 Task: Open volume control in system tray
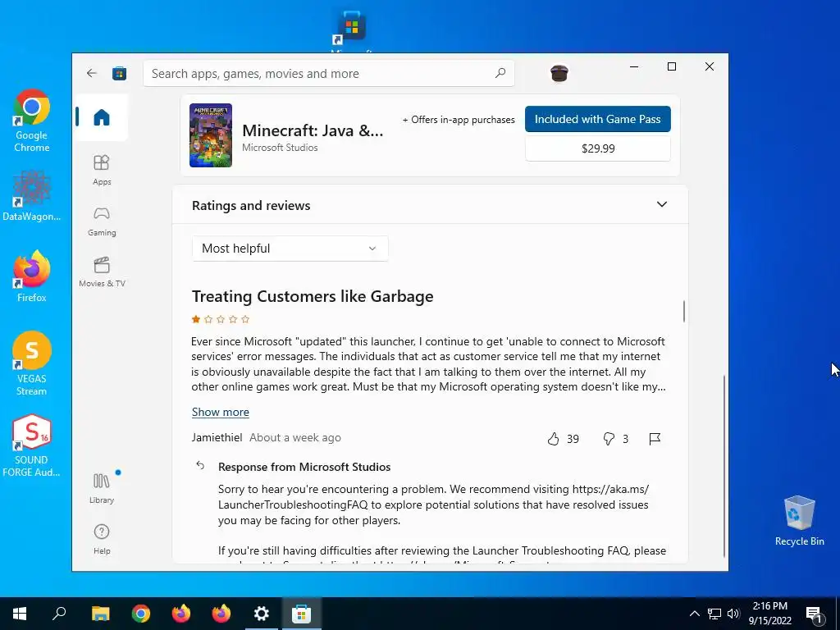tap(733, 614)
